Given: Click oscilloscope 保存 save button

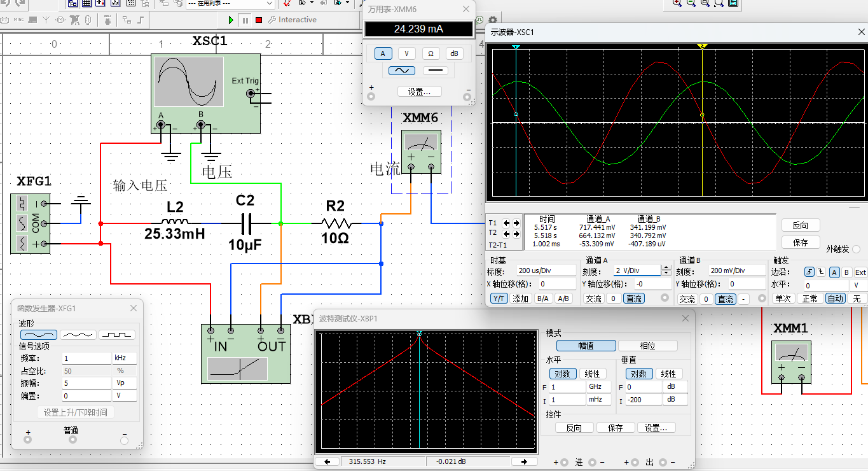Looking at the screenshot, I should point(801,242).
